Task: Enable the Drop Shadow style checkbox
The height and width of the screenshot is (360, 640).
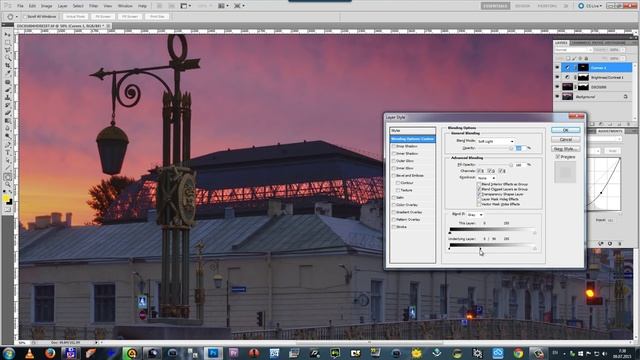Action: [x=394, y=146]
